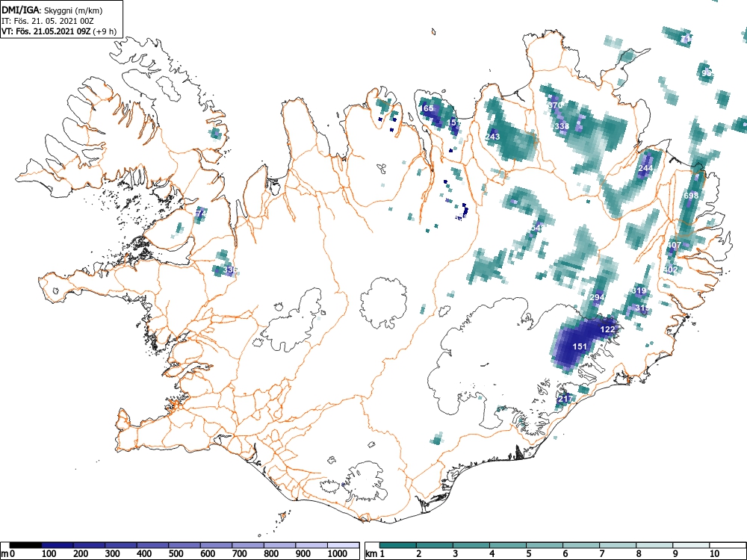Click the '3' tick label on the km legend
This screenshot has height=560, width=747.
pyautogui.click(x=455, y=554)
